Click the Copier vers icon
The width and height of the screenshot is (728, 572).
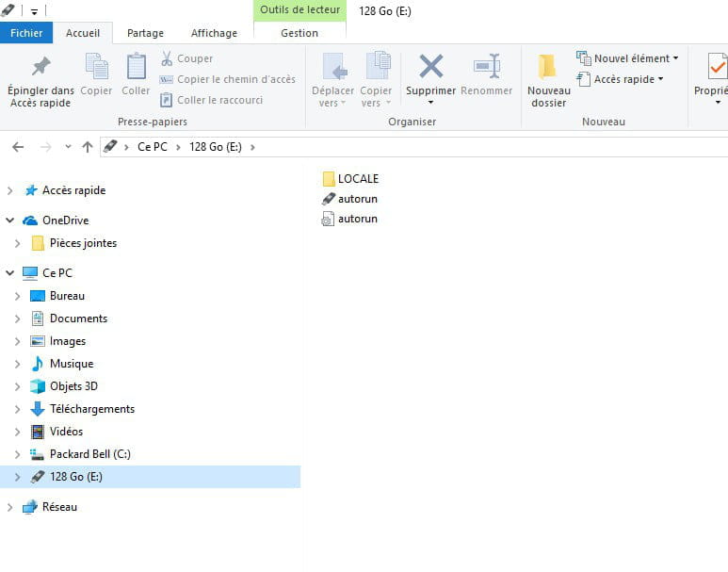379,65
